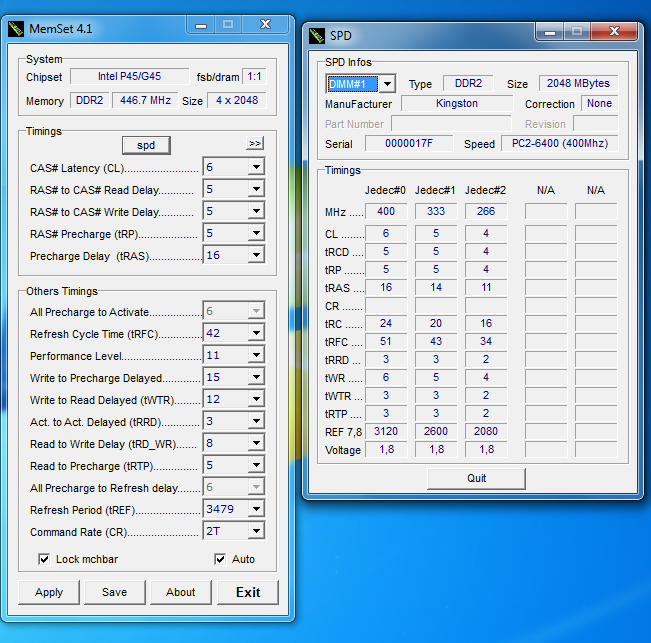Uncheck the Auto checkbox
651x643 pixels.
220,559
